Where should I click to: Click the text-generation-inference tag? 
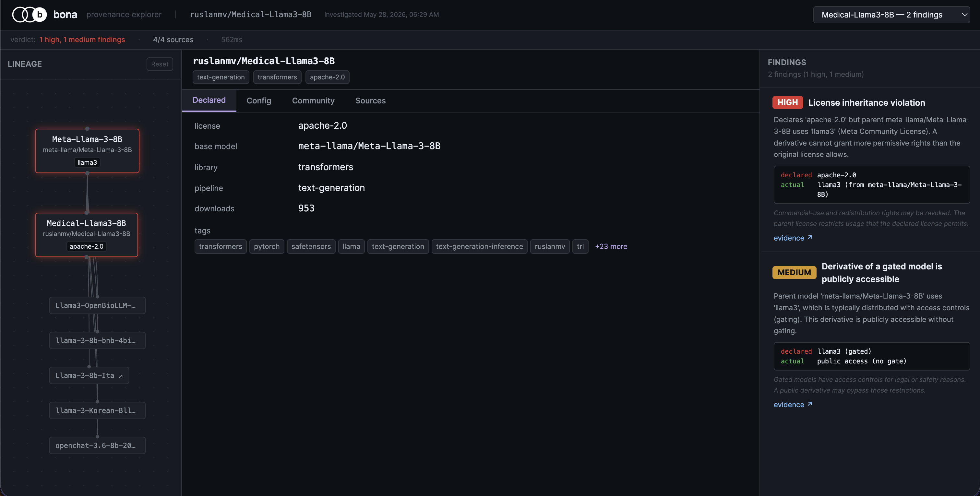479,246
